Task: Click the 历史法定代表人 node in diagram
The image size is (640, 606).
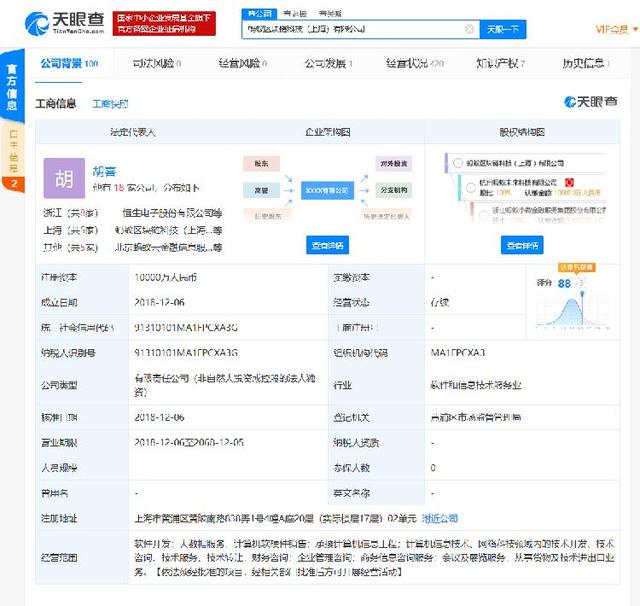Action: pyautogui.click(x=386, y=216)
